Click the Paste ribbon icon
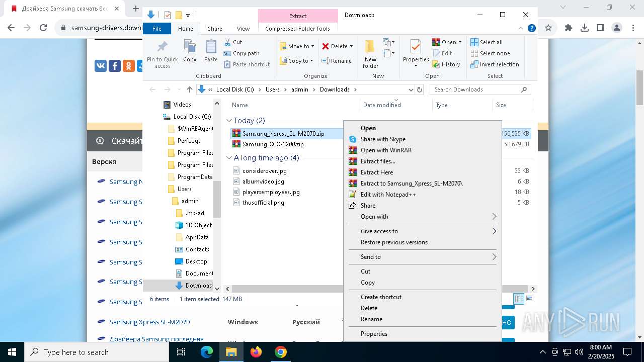Viewport: 644px width, 362px height. [211, 47]
